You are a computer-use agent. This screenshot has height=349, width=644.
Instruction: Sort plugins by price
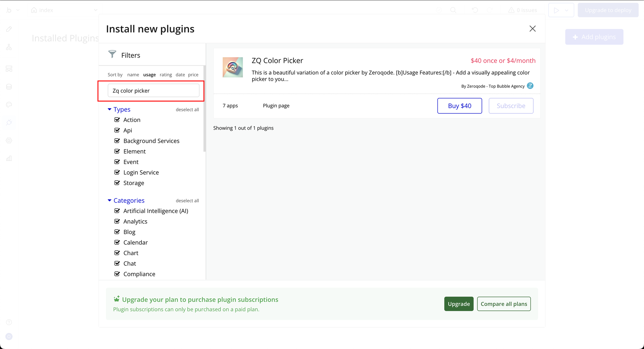[x=193, y=75]
